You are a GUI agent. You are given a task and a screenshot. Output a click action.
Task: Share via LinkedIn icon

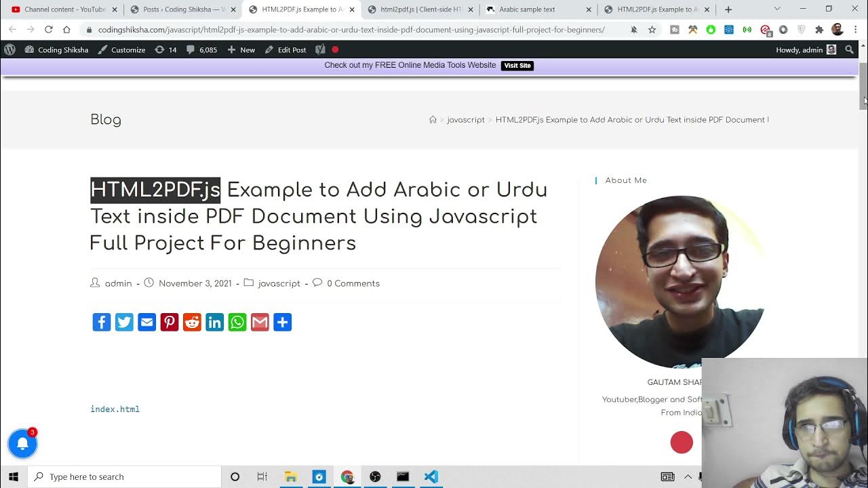214,322
